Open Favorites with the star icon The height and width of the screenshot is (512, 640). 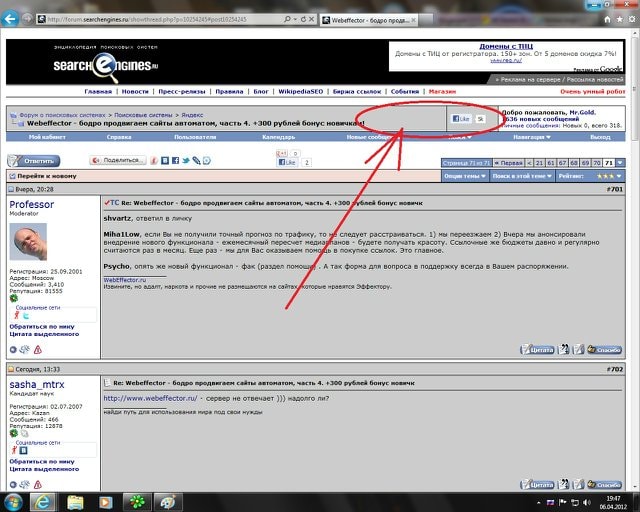(x=620, y=19)
